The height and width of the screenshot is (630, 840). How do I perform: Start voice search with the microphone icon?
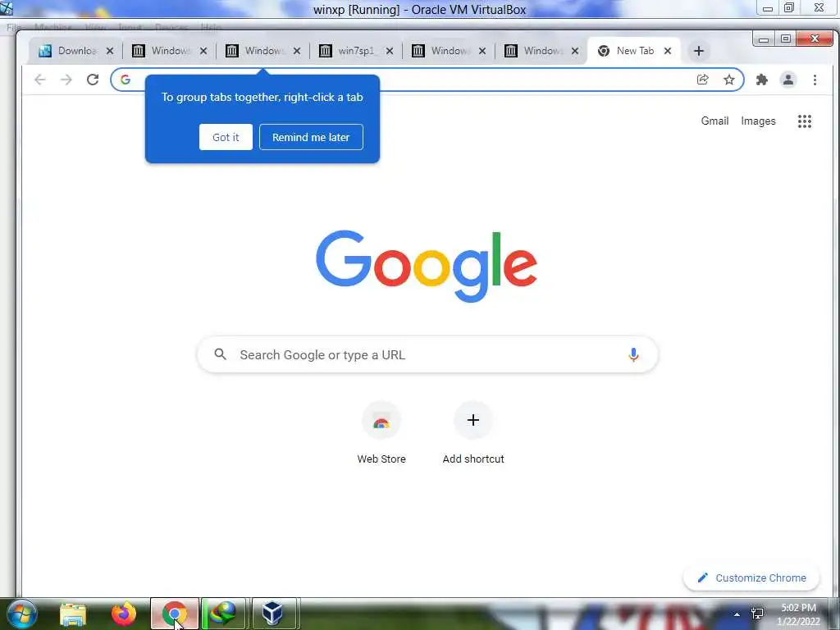633,354
